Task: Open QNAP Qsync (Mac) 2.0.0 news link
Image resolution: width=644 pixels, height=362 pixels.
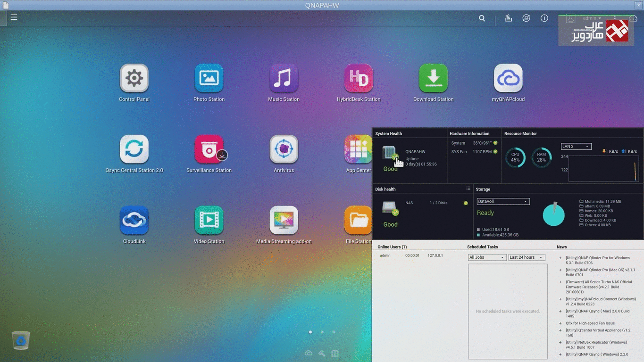Action: 598,313
